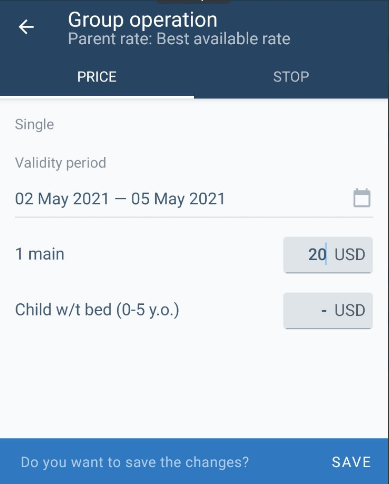Viewport: 389px width, 484px height.
Task: Click the Single room type label
Action: click(34, 125)
